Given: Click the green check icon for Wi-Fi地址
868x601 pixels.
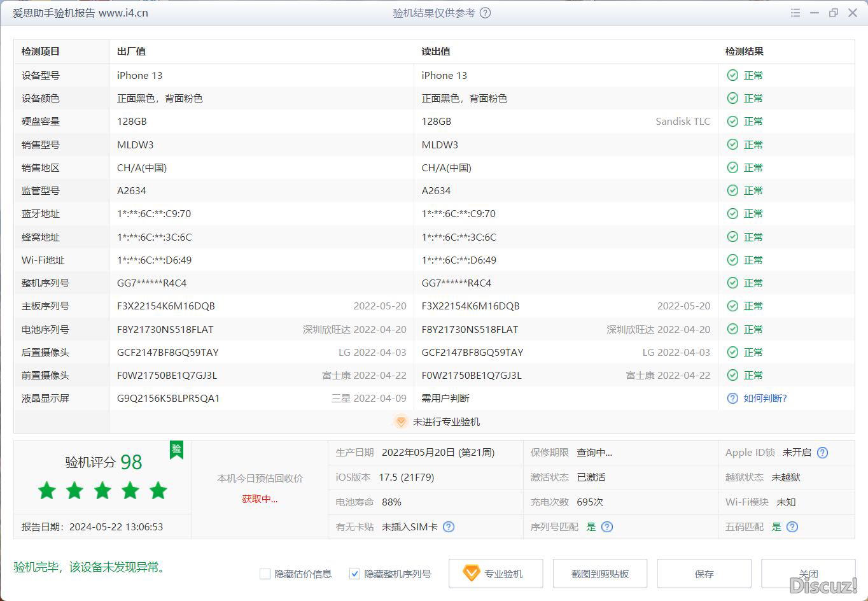Looking at the screenshot, I should pos(732,260).
